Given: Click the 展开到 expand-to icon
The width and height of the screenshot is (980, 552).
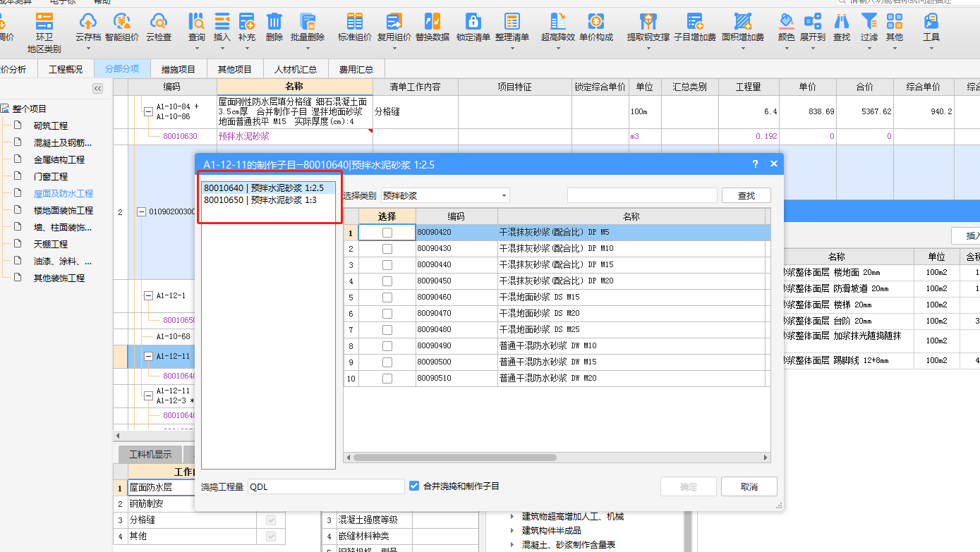Looking at the screenshot, I should tap(813, 22).
